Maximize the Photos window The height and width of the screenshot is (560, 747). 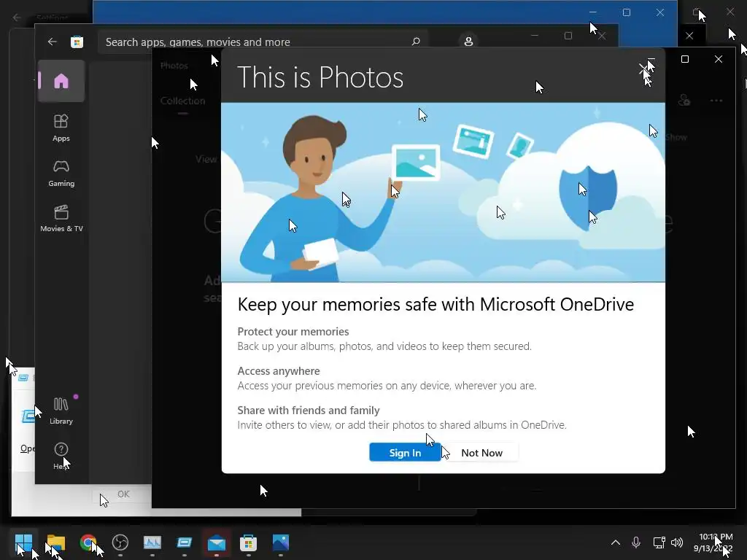(x=684, y=59)
